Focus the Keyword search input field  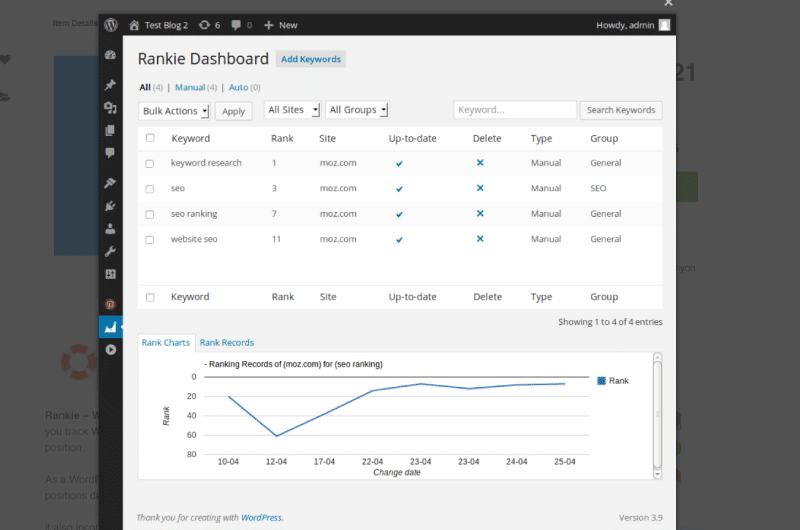point(515,110)
